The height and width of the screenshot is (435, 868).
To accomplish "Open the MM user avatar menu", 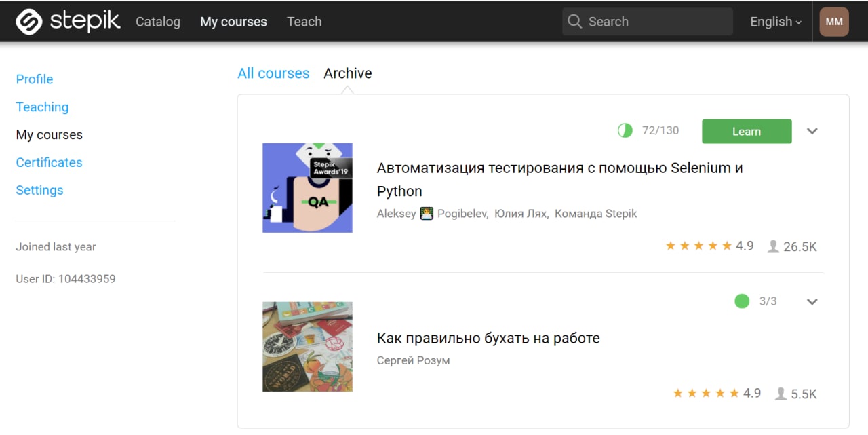I will 834,22.
